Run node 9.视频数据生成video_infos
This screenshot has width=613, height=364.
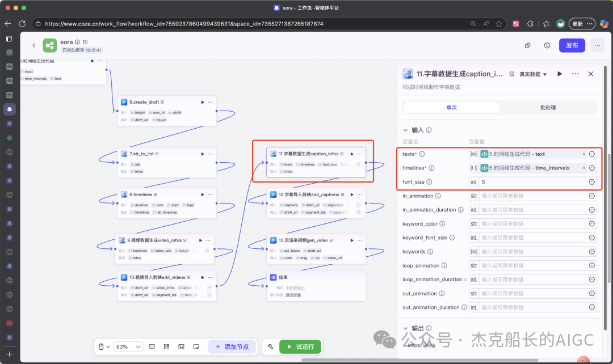200,240
